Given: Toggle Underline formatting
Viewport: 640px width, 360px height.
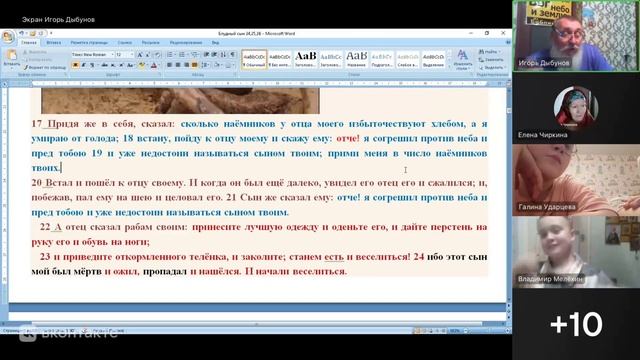Looking at the screenshot, I should [x=92, y=65].
